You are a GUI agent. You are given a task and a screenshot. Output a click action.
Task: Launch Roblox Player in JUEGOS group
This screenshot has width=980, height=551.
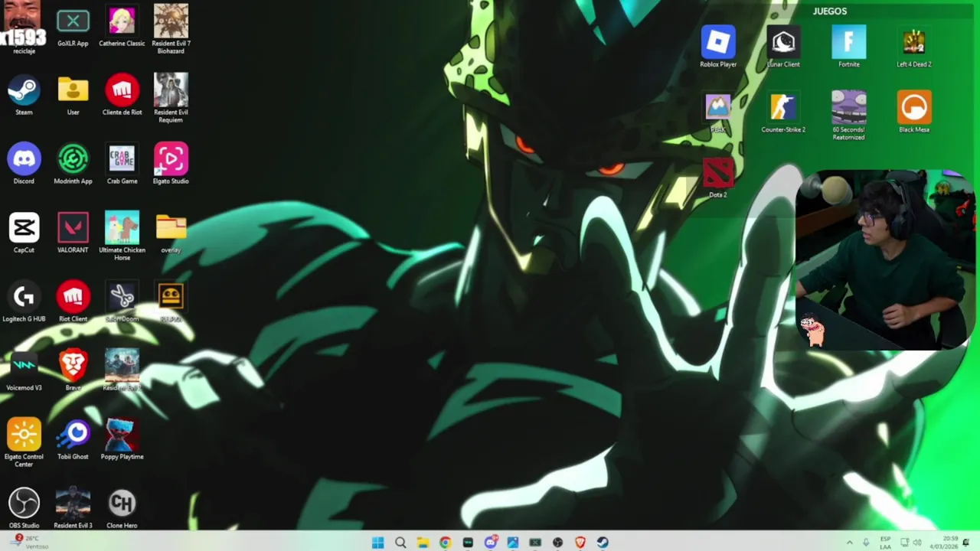tap(718, 47)
